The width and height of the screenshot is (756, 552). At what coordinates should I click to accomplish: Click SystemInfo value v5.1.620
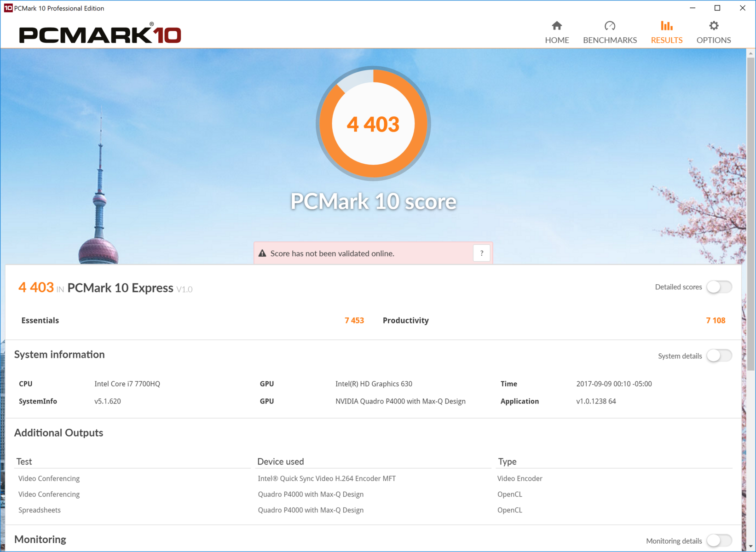point(108,401)
